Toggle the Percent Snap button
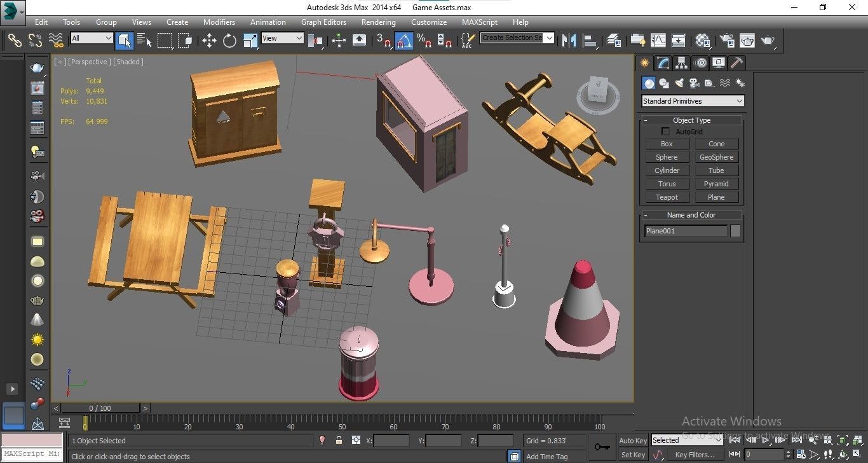 (424, 41)
